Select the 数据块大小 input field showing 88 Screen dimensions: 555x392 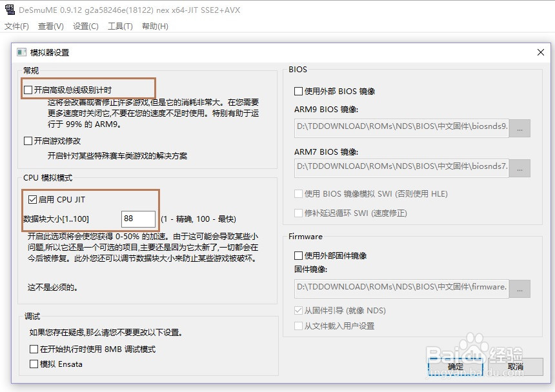(x=138, y=219)
